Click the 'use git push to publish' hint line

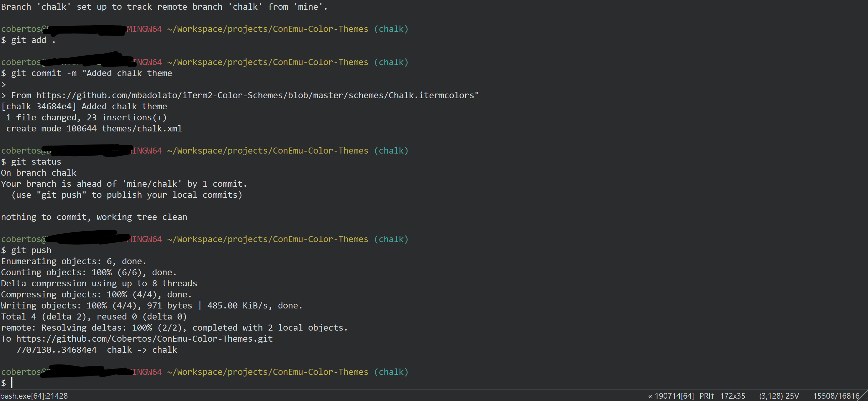(127, 195)
